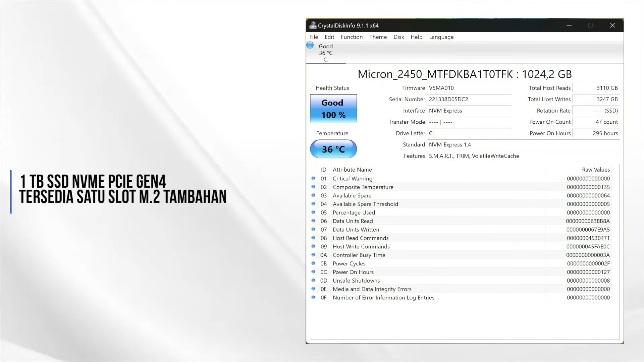Click the Features field with S.M.A.R.T., TRIM
The width and height of the screenshot is (644, 362).
tap(523, 156)
